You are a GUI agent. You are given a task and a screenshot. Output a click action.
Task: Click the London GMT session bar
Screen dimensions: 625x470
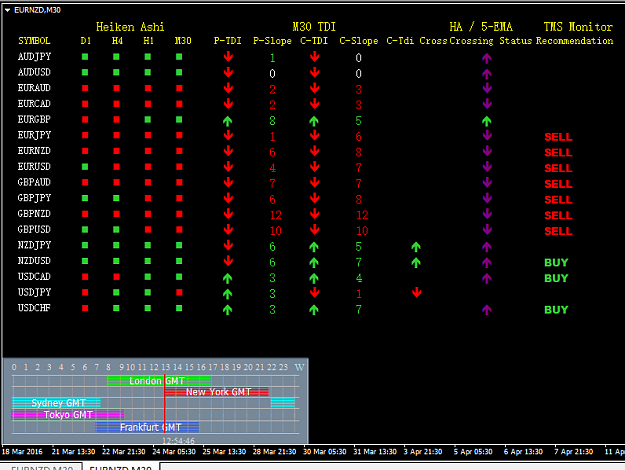(159, 381)
